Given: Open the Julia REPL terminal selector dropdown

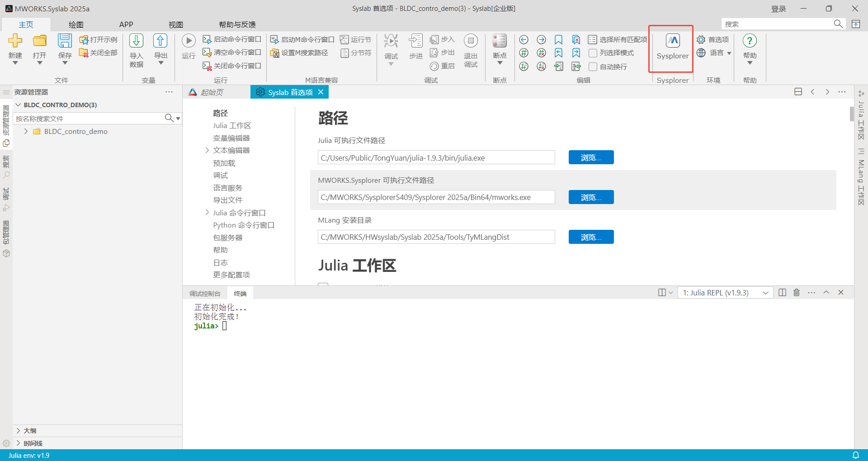Looking at the screenshot, I should (x=725, y=293).
